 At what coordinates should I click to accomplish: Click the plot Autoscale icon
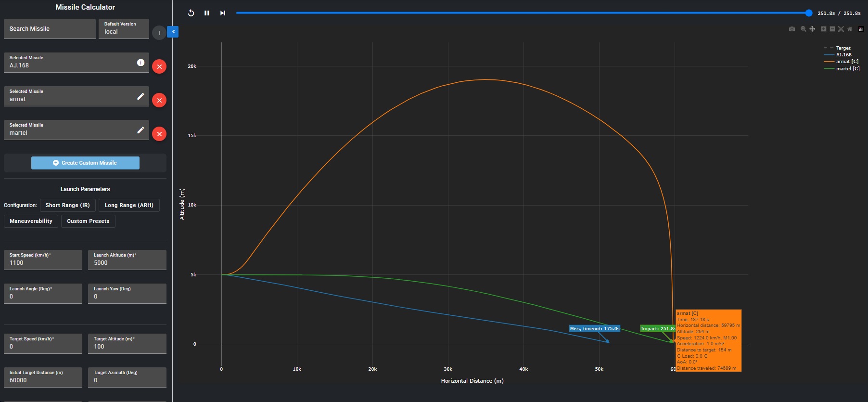[x=841, y=29]
